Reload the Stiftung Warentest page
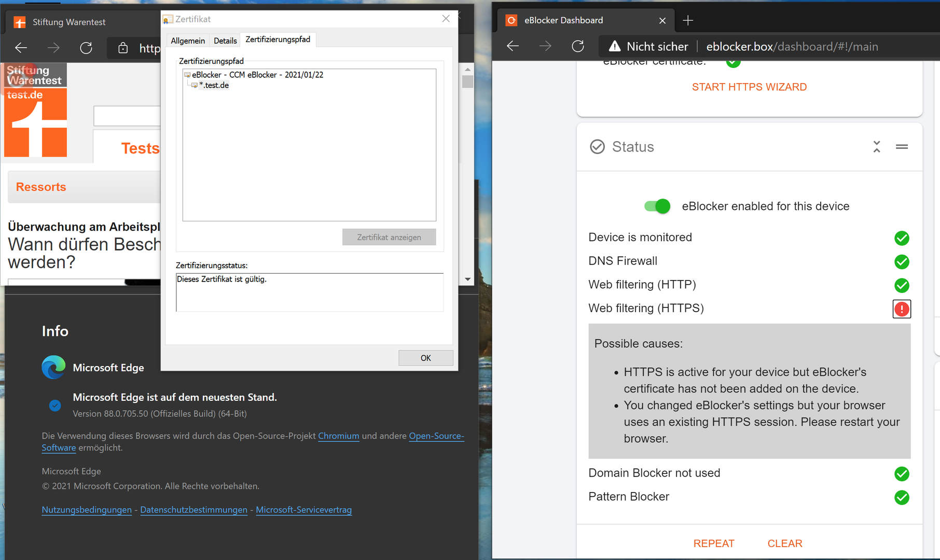Screen dimensions: 940x560 click(86, 48)
